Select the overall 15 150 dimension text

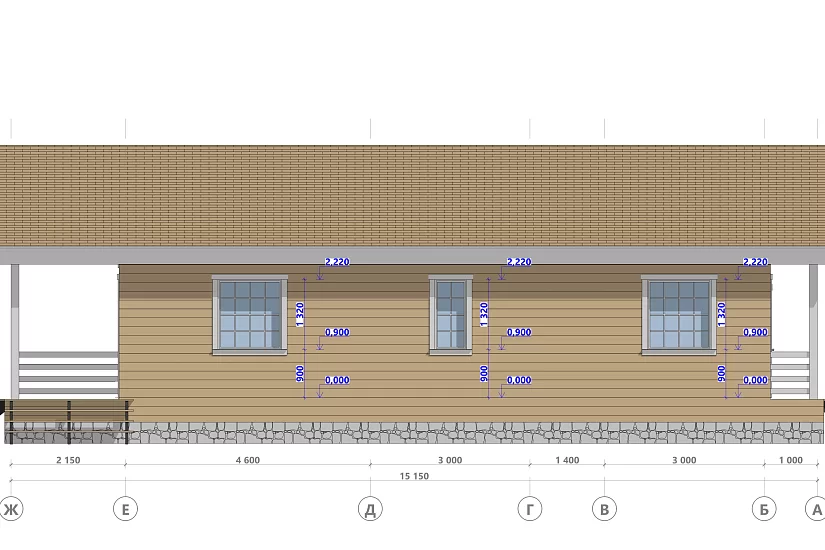coord(414,476)
